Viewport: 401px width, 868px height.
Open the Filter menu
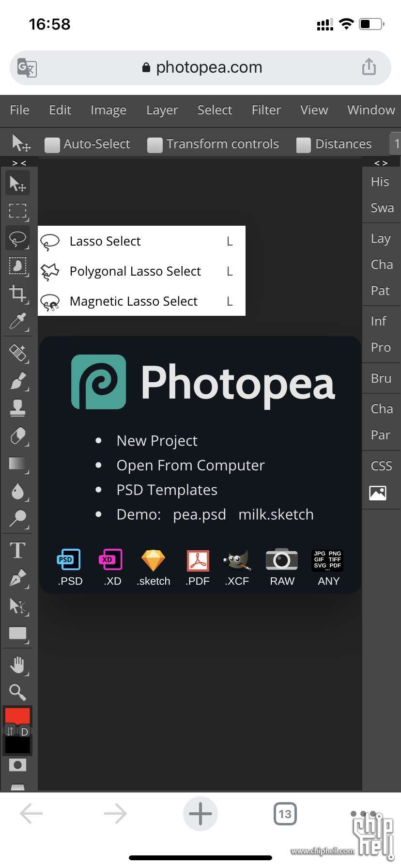click(266, 110)
